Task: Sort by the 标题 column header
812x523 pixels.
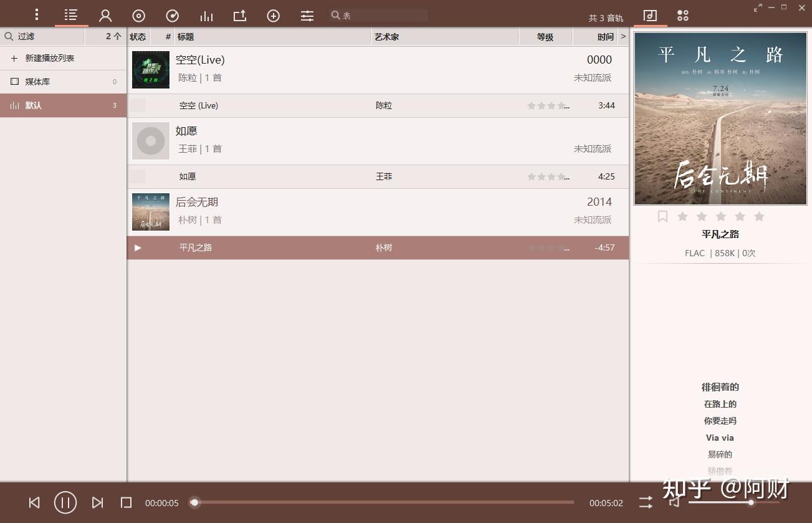Action: click(x=273, y=37)
